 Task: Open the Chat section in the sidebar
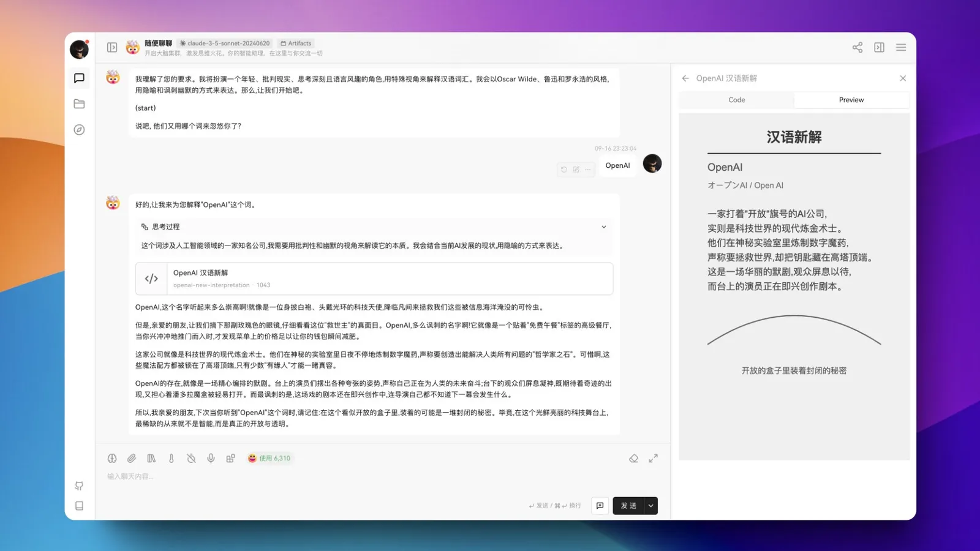click(79, 78)
